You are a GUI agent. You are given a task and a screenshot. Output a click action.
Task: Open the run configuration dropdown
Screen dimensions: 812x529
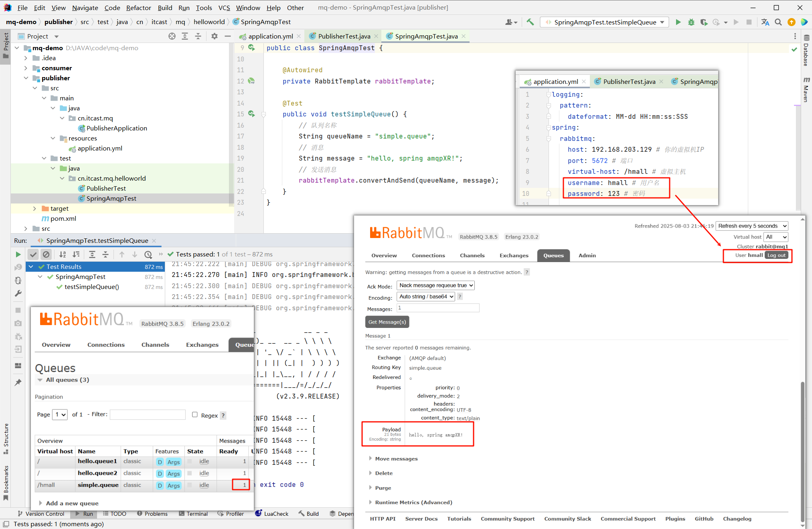[605, 22]
